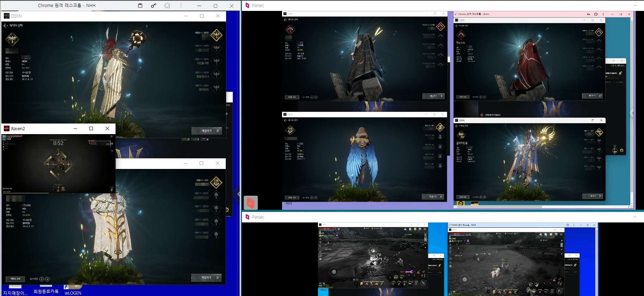Move character order up in bottom-left ODIN window
This screenshot has width=644, height=296.
pos(42,279)
